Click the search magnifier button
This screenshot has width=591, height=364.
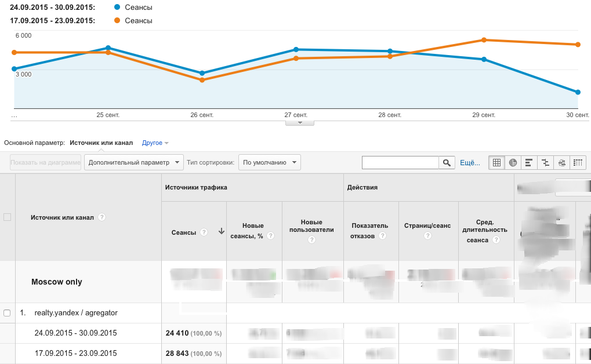(447, 162)
